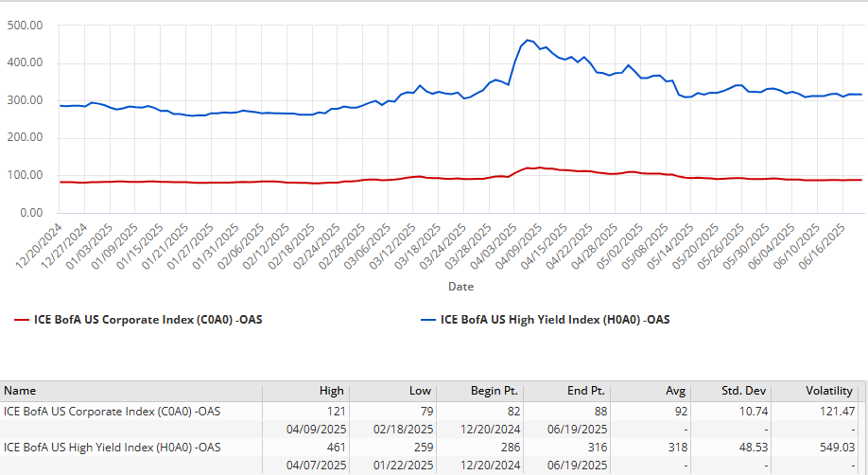The image size is (868, 475).
Task: Click the low date 01/22/2025 cell
Action: 403,465
